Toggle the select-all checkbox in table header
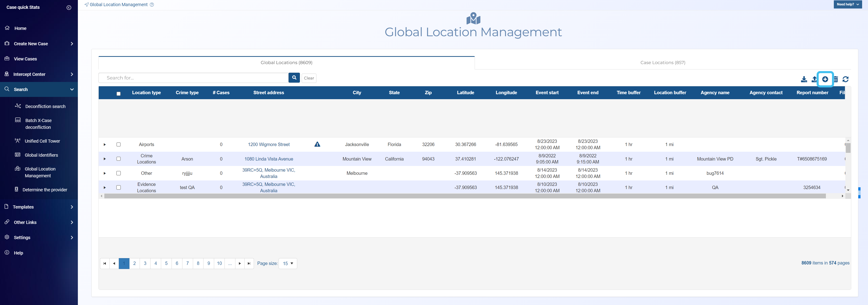The width and height of the screenshot is (868, 305). [119, 94]
